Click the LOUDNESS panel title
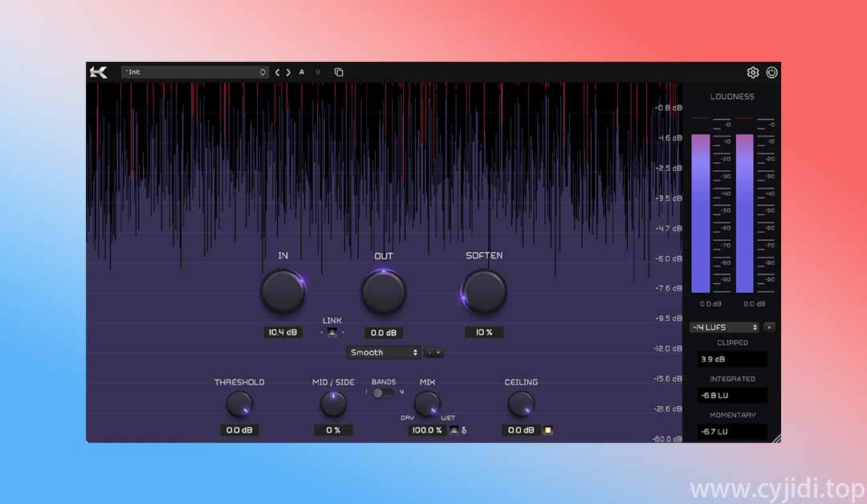 point(732,97)
